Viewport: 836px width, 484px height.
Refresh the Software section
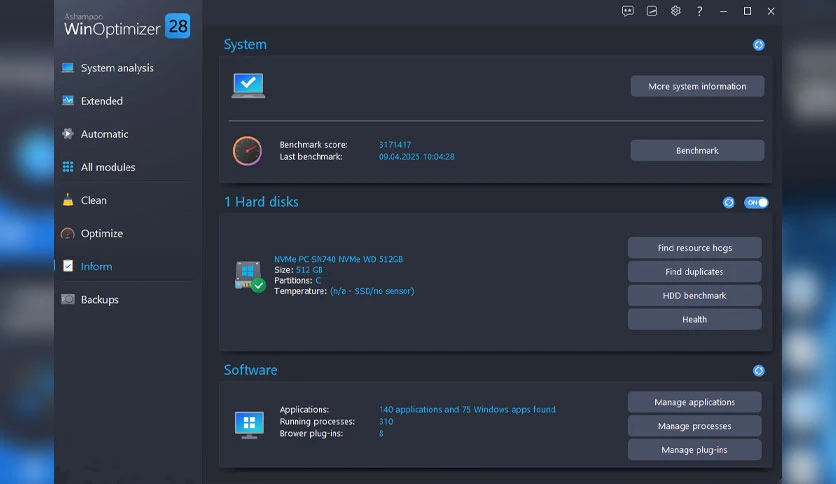click(x=758, y=370)
